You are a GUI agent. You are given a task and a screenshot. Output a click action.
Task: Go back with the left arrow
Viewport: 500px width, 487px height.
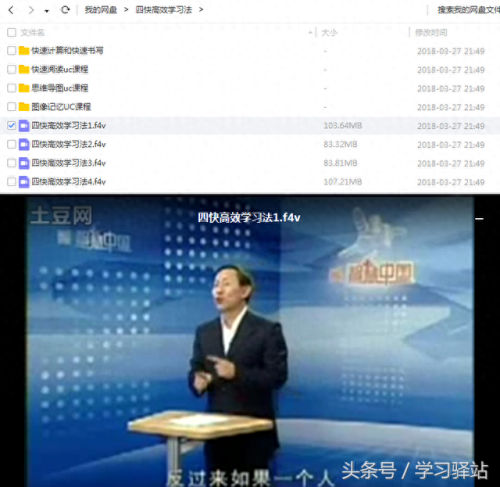tap(11, 10)
